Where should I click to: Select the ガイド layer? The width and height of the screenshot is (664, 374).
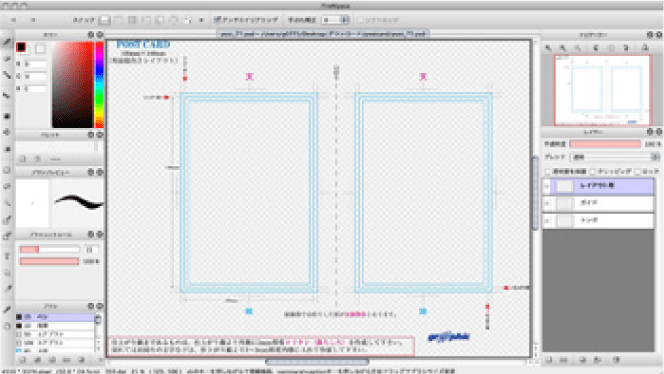pos(598,203)
